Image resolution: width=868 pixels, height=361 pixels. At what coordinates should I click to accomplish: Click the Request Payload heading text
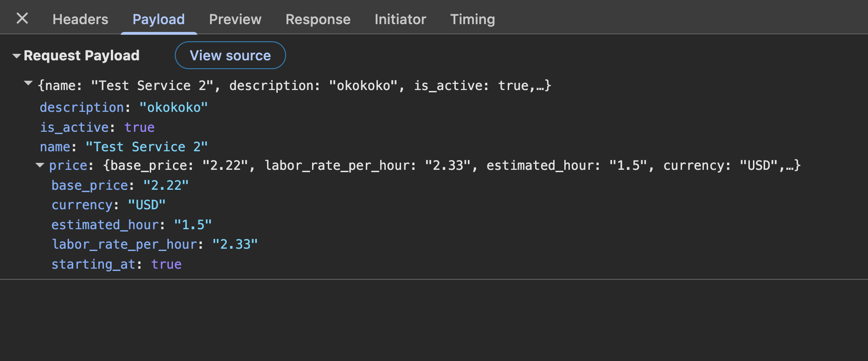point(82,56)
